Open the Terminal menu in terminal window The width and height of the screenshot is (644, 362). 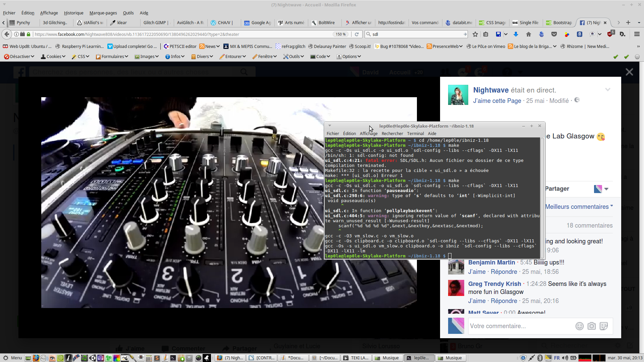pos(415,133)
